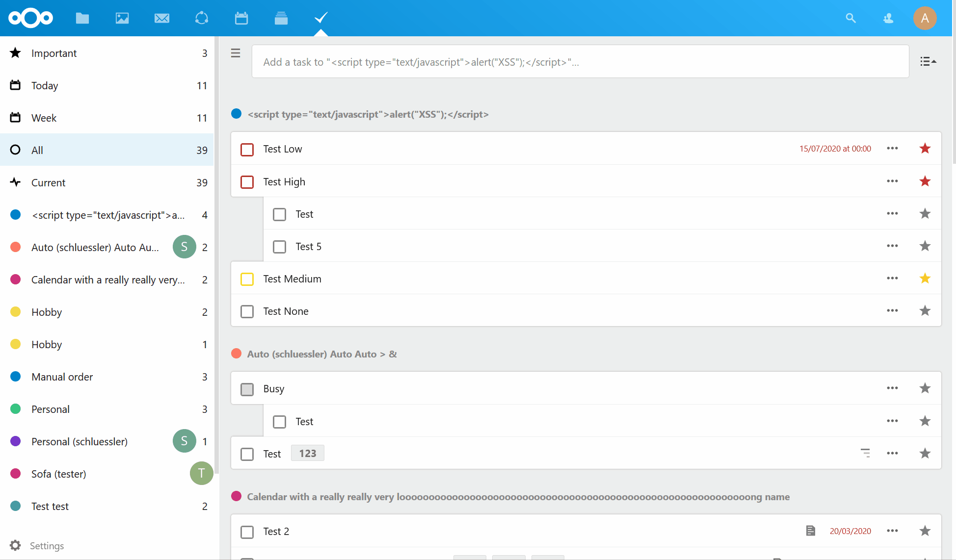Open the Manual order list
This screenshot has height=560, width=956.
click(62, 377)
